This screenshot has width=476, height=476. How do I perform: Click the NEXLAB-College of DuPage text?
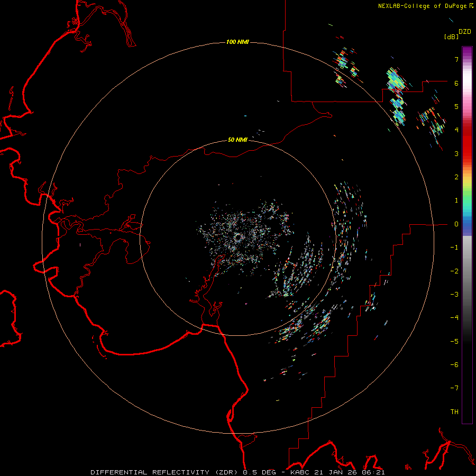point(422,6)
